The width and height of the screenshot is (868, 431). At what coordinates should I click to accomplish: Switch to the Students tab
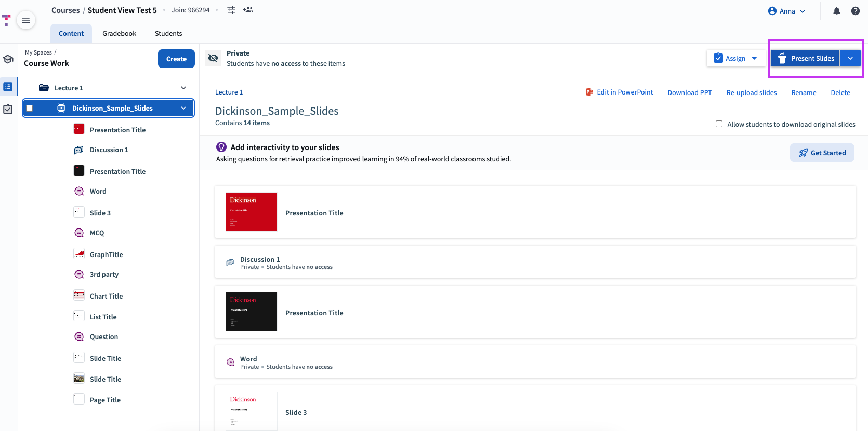[168, 33]
